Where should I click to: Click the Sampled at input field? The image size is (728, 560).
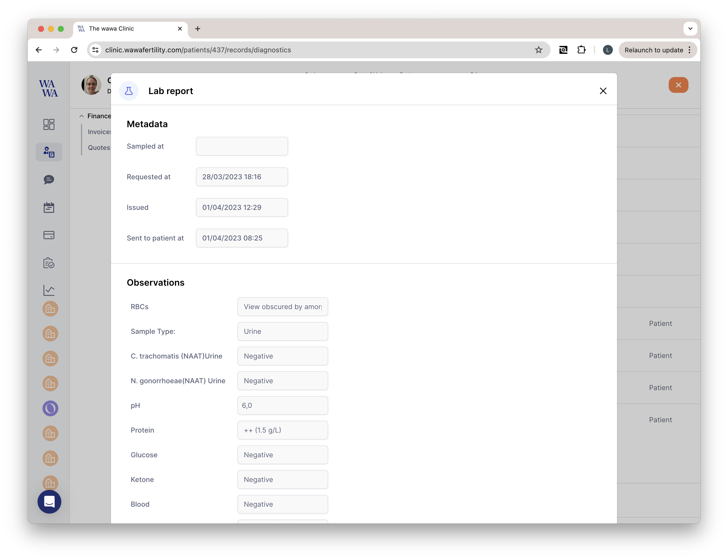point(242,146)
